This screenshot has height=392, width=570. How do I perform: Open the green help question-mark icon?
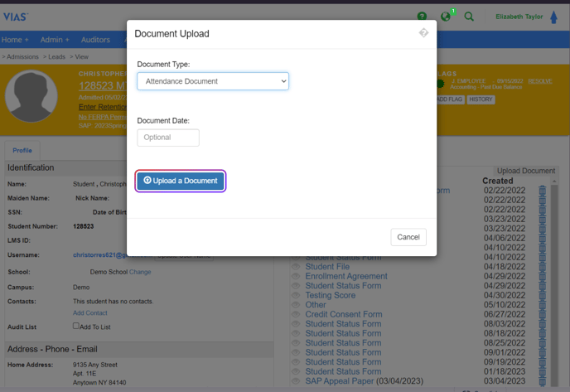[422, 17]
